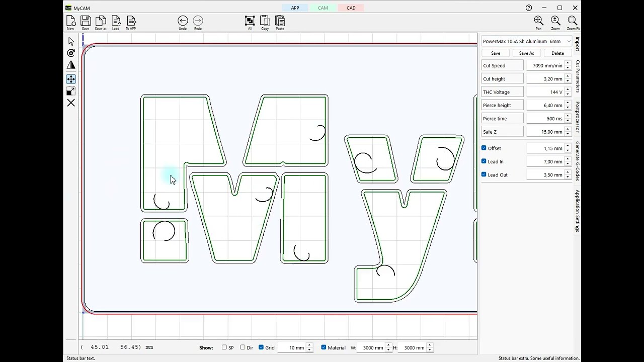
Task: Click the preset Save As button
Action: (526, 53)
